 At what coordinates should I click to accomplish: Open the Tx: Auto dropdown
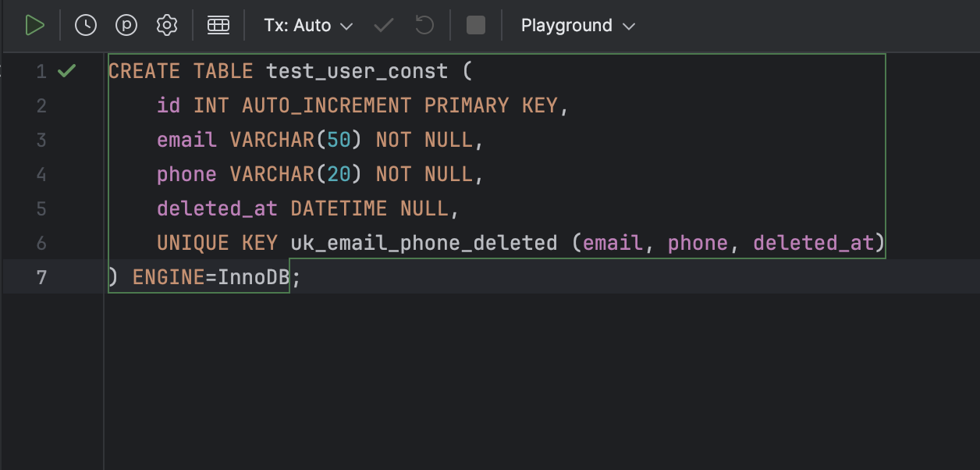click(309, 25)
